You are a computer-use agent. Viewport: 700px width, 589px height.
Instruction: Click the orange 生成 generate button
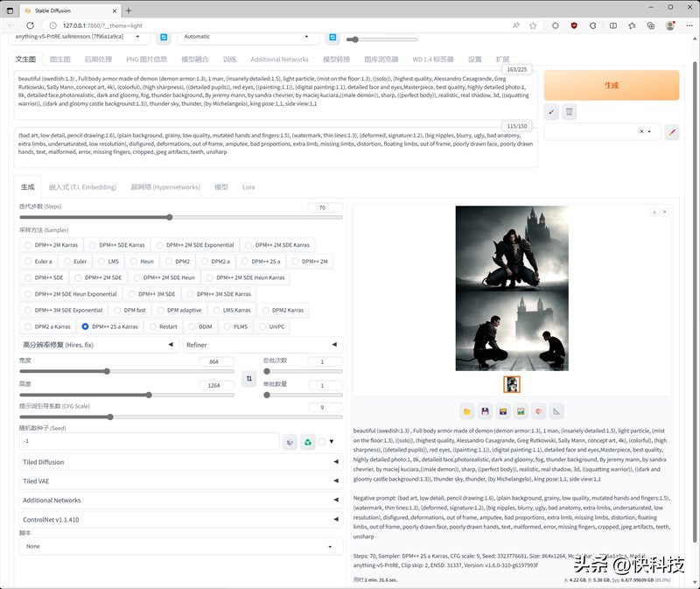[612, 85]
